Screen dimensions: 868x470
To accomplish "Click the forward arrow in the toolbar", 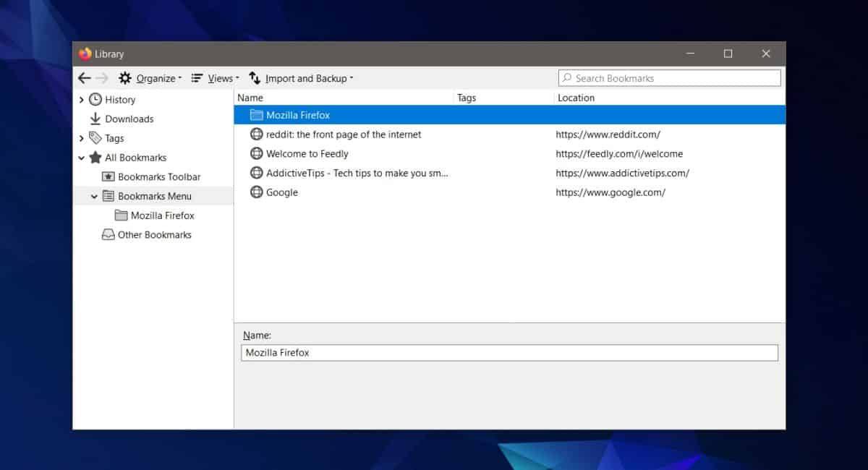I will pos(102,78).
